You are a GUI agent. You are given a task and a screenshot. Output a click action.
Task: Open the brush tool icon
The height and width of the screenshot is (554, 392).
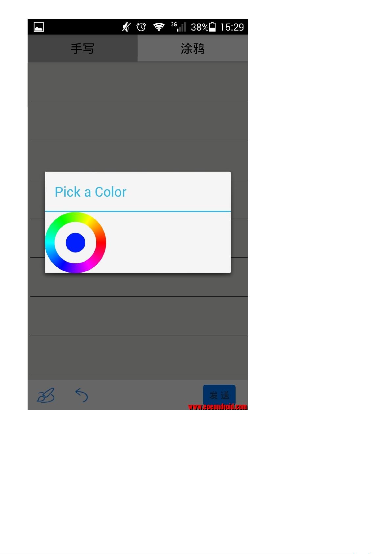pos(46,395)
